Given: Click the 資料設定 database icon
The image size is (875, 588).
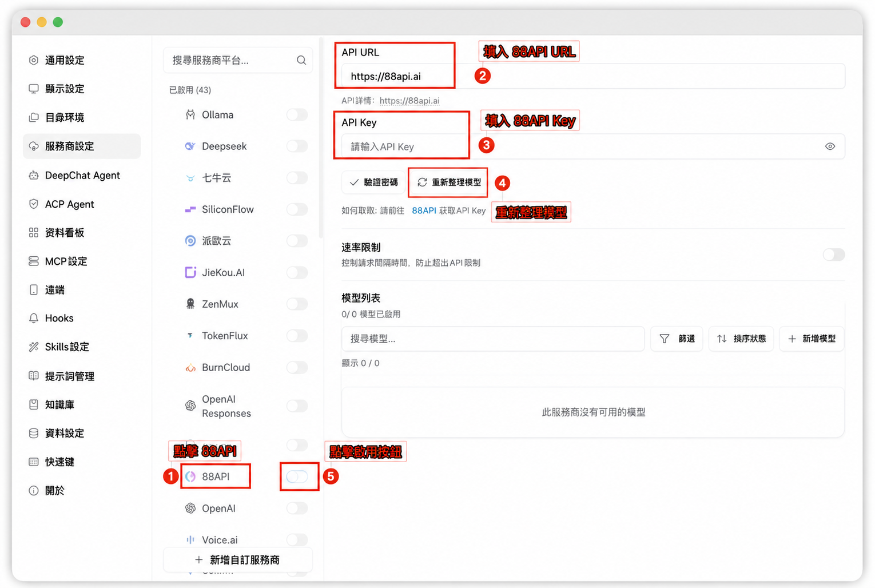Looking at the screenshot, I should 34,433.
